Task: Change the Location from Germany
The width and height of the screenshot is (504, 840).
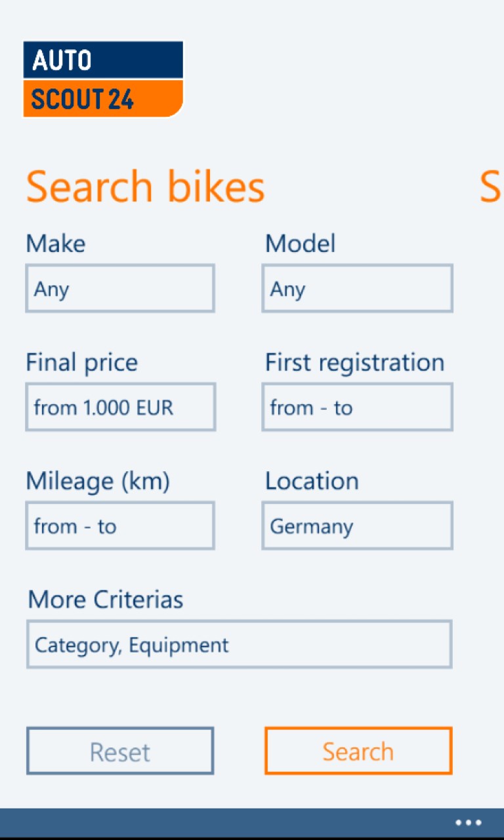Action: pos(357,526)
